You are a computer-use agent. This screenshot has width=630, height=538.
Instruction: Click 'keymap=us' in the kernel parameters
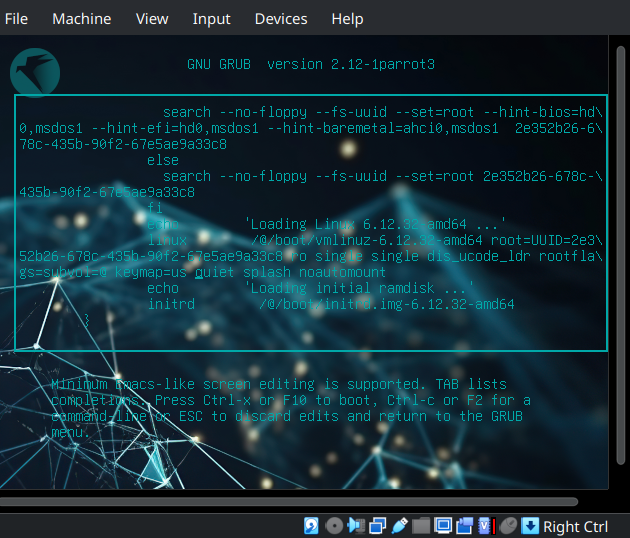click(151, 272)
